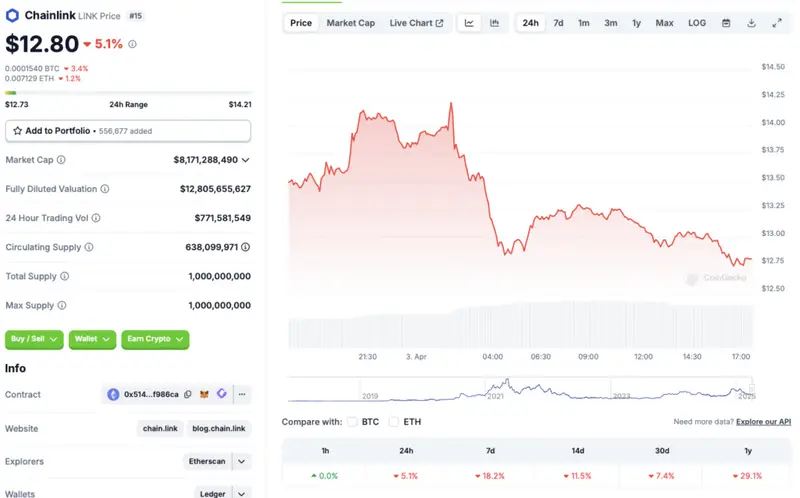This screenshot has height=498, width=800.
Task: Open the chain.link website link
Action: pyautogui.click(x=160, y=429)
